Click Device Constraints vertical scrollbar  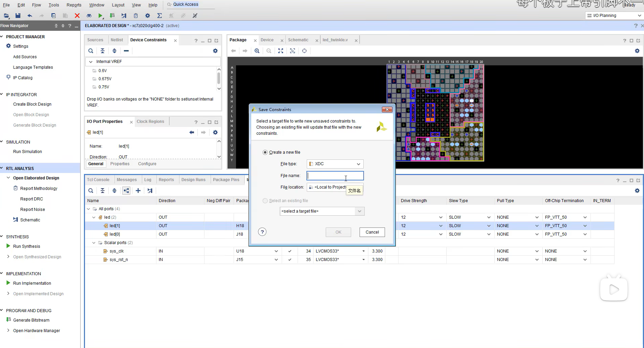[x=219, y=79]
